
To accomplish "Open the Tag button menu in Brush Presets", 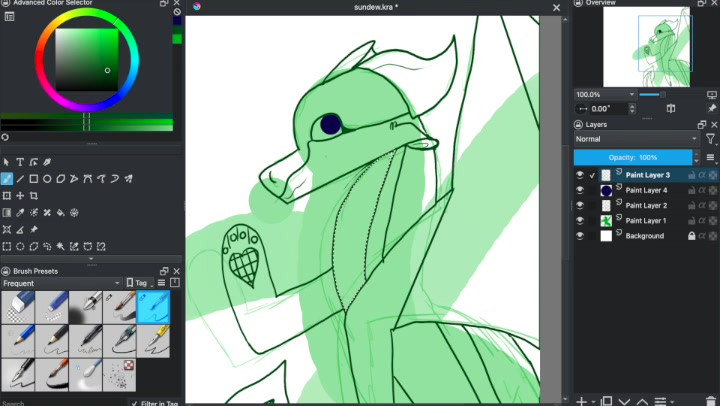I will (140, 283).
